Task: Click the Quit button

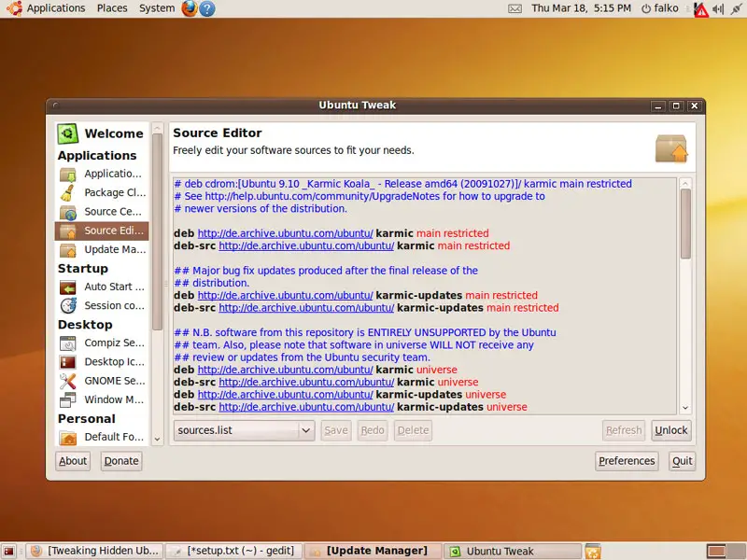Action: click(x=683, y=461)
